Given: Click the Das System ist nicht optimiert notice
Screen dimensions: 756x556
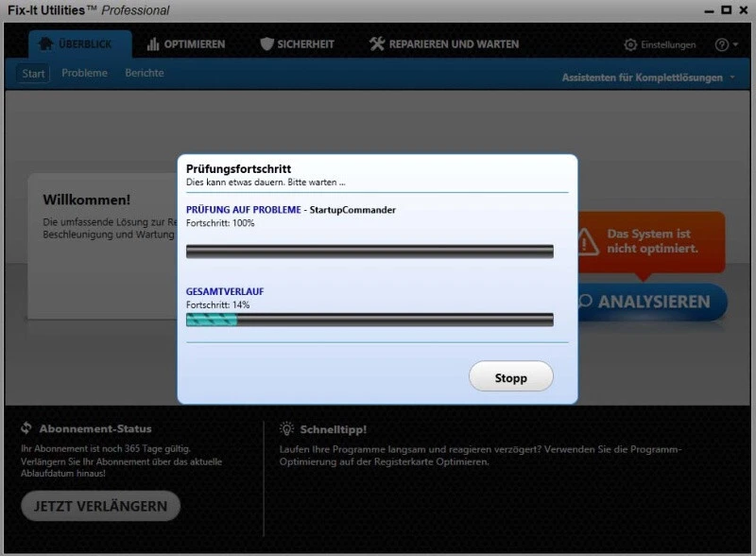Looking at the screenshot, I should coord(652,241).
